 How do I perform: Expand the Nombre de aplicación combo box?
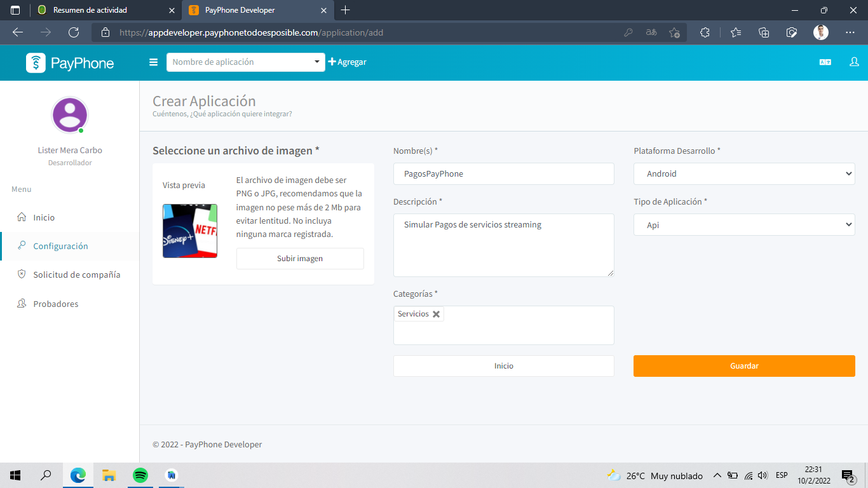click(316, 62)
